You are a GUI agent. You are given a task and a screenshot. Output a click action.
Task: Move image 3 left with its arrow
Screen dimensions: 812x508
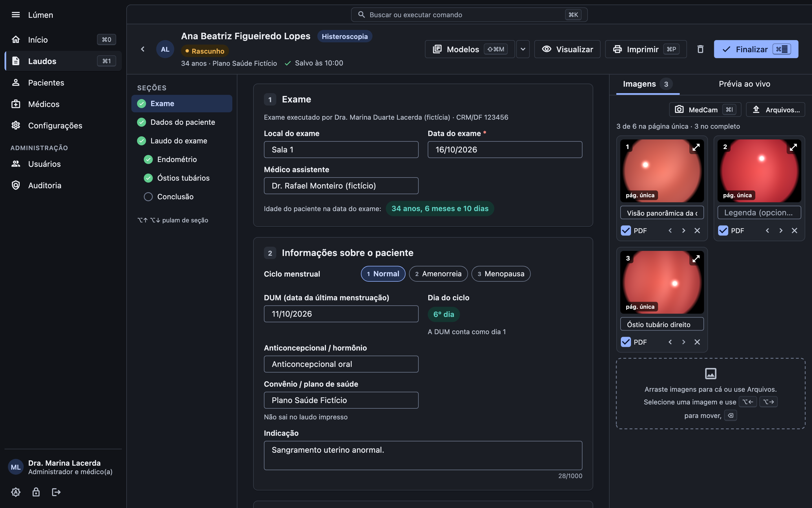pos(670,342)
